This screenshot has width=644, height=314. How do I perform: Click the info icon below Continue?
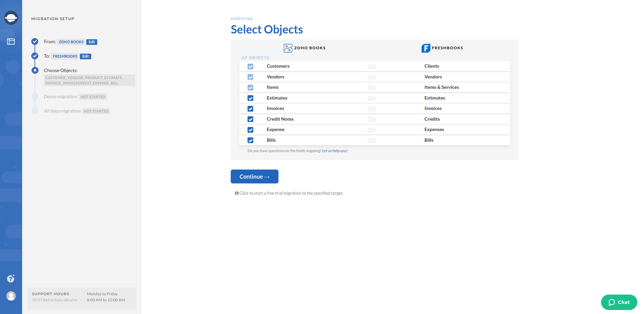(x=236, y=193)
